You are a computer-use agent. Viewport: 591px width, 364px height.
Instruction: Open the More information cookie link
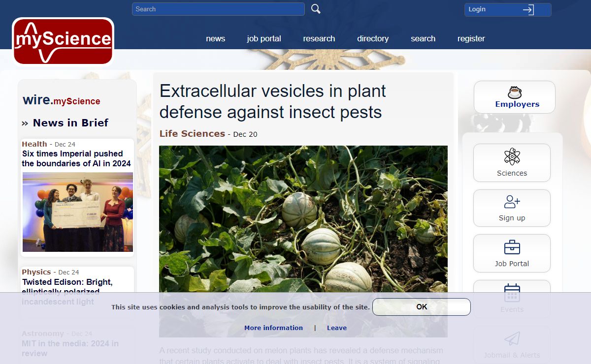click(x=273, y=328)
